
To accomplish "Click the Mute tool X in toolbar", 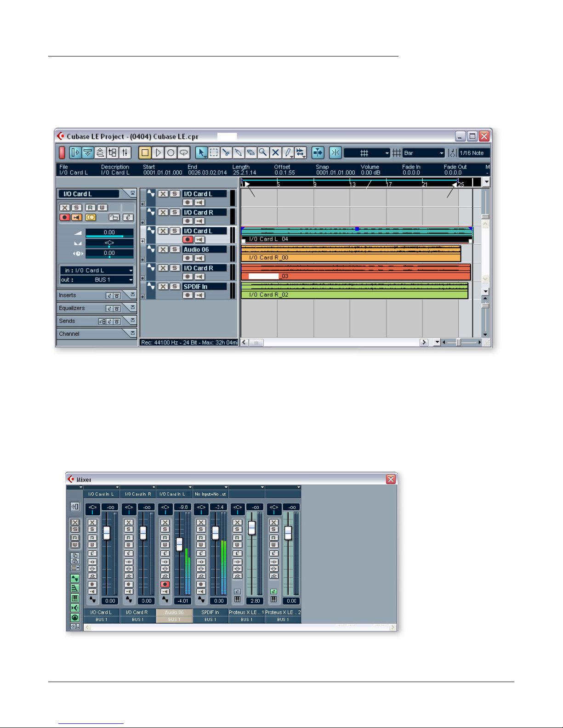I will tap(275, 153).
